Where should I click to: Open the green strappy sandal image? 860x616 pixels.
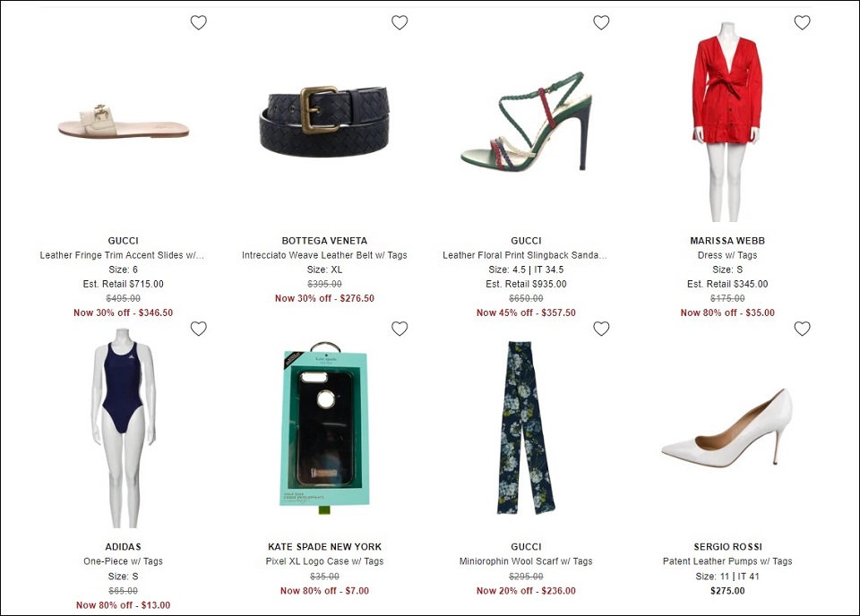tap(526, 120)
